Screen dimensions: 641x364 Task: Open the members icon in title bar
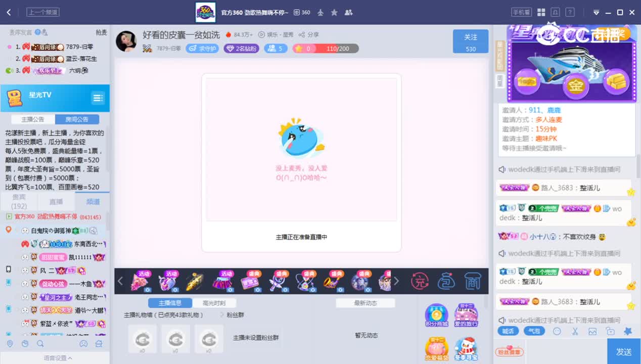[348, 12]
